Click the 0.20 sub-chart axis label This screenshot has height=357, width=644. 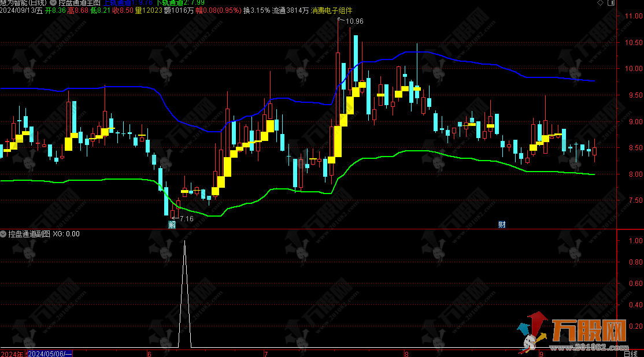point(636,326)
